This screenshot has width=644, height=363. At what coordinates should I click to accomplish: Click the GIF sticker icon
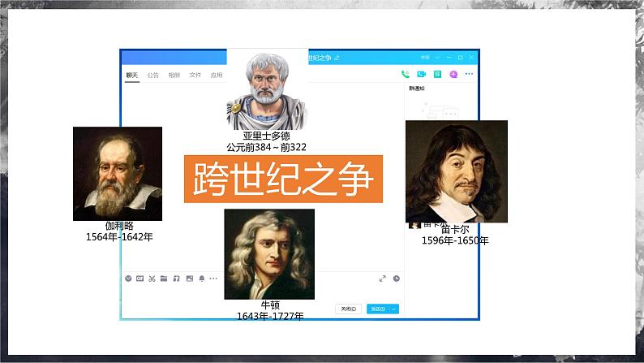[x=140, y=279]
